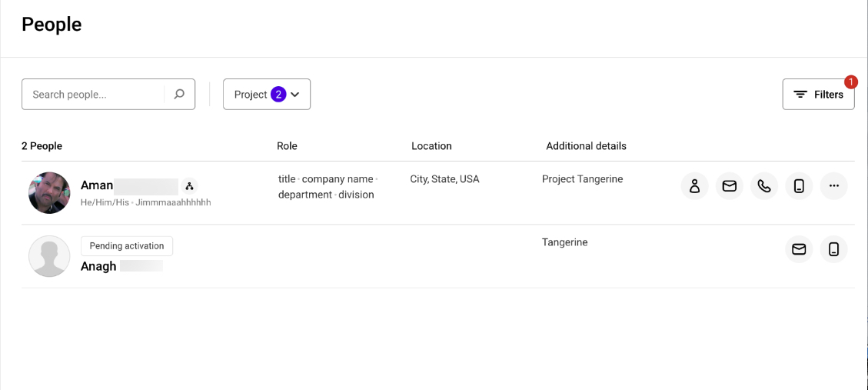This screenshot has height=390, width=868.
Task: Expand the Project filter dropdown
Action: [x=266, y=95]
